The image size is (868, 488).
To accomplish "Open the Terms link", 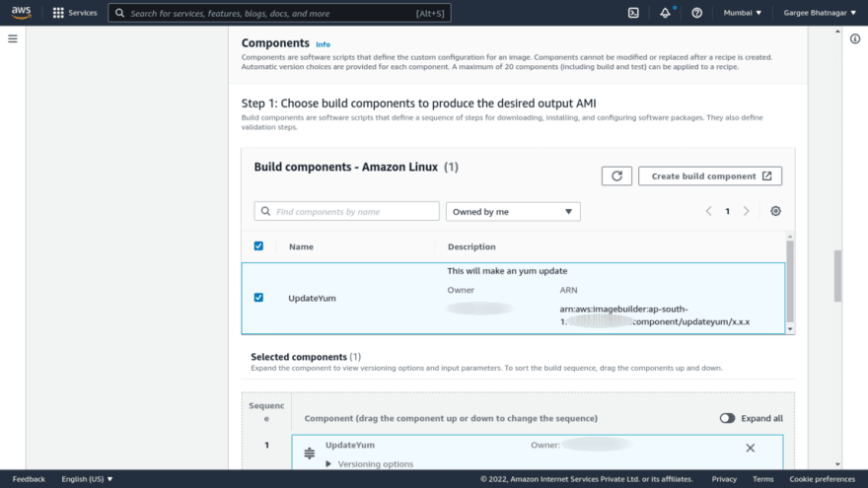I will point(762,479).
